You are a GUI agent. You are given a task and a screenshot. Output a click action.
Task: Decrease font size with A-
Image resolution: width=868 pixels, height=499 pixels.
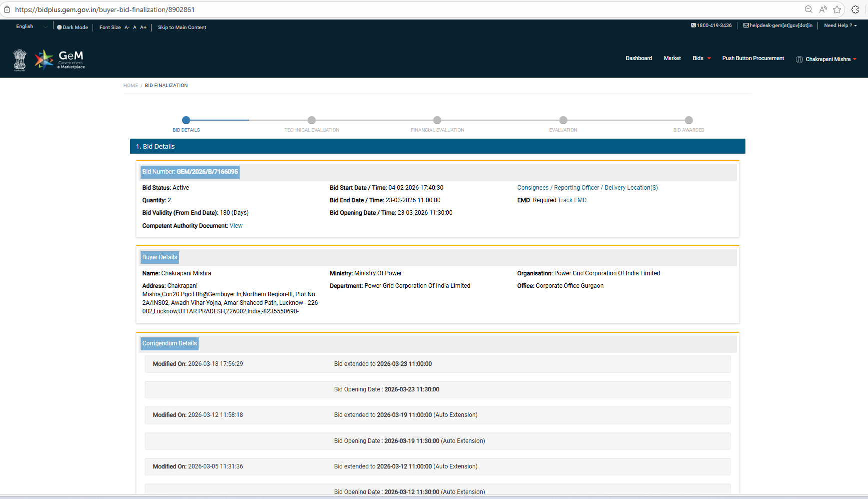pos(127,28)
